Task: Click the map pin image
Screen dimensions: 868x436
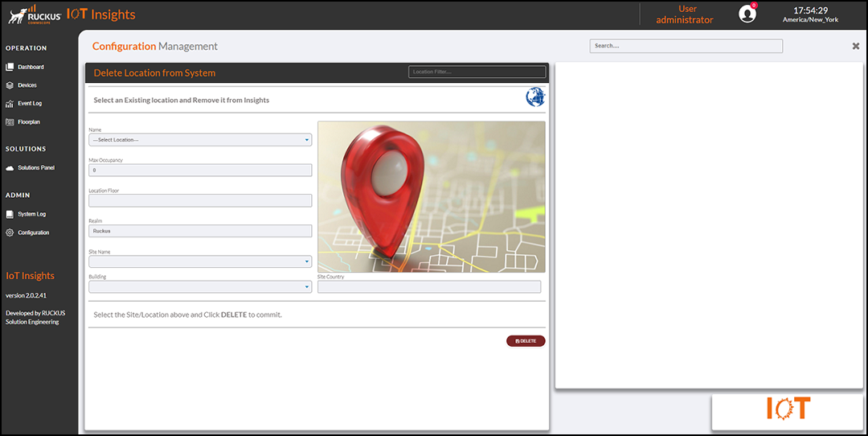Action: [x=432, y=197]
